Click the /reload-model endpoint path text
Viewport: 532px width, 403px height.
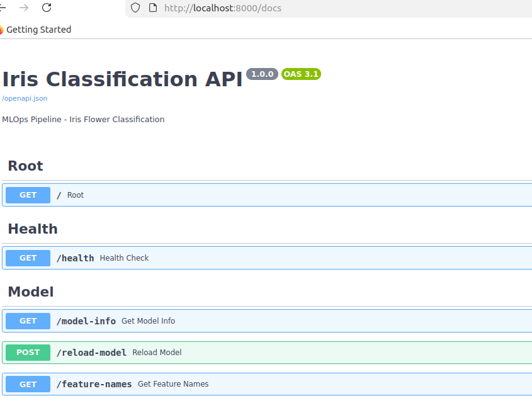pyautogui.click(x=92, y=353)
